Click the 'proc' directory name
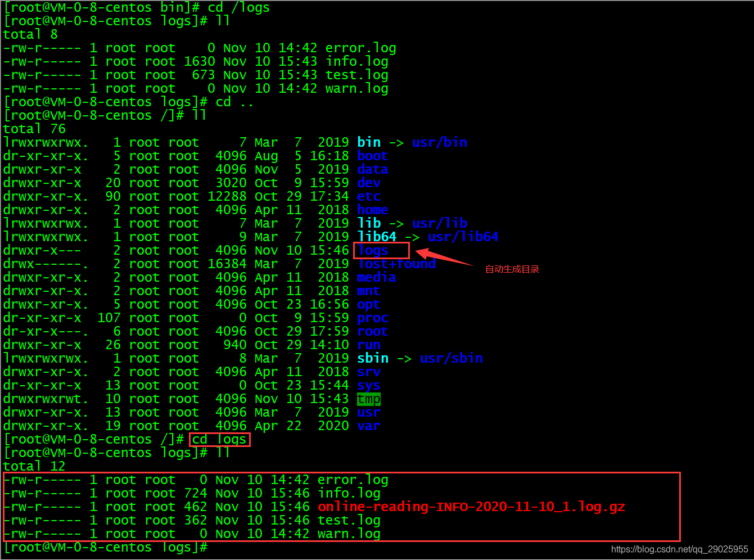Screen dimensions: 754x560 pos(372,318)
